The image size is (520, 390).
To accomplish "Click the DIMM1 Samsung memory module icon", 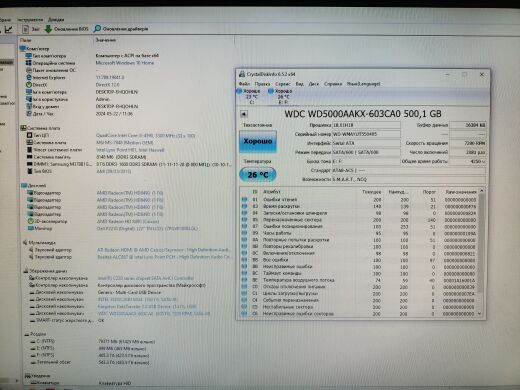I will point(29,164).
